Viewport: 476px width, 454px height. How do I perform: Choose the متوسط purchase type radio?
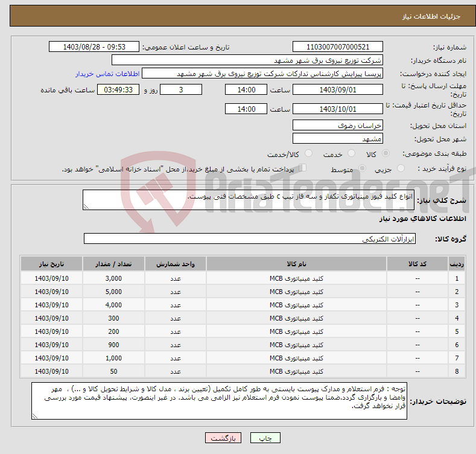point(362,168)
